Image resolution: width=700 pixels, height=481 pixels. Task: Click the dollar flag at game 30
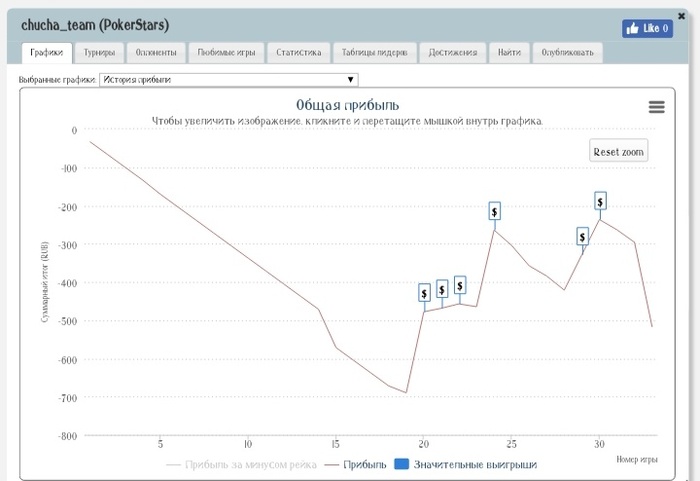pos(600,201)
